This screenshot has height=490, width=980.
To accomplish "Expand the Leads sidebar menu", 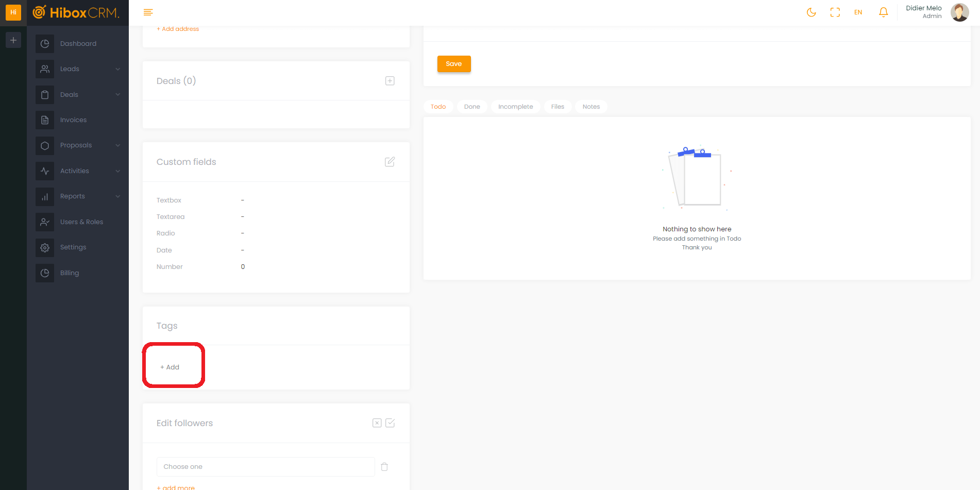I will click(78, 69).
